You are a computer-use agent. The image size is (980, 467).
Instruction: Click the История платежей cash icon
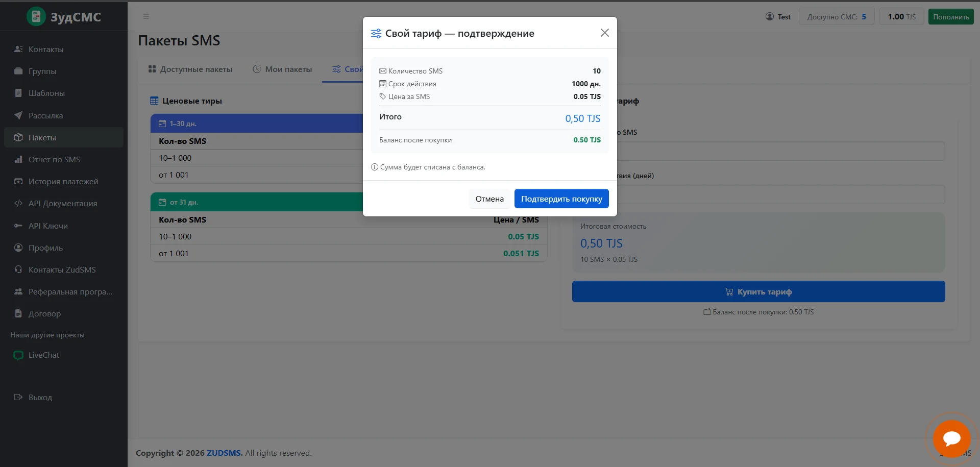point(18,181)
